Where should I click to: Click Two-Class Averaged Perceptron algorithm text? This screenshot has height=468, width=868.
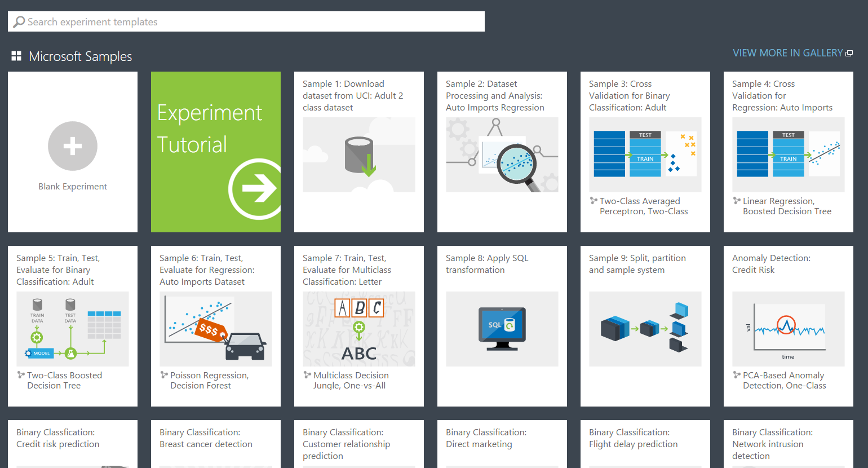point(644,206)
